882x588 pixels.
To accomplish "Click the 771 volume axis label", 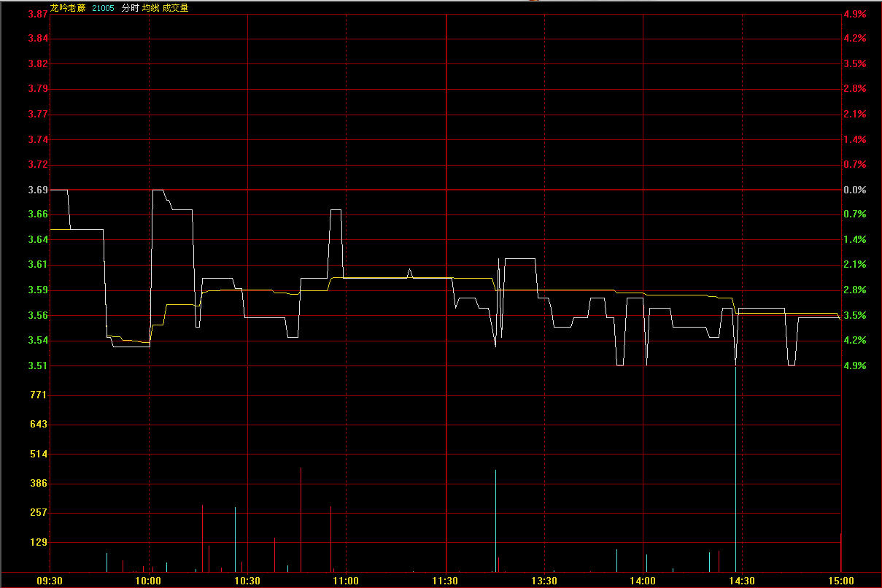I will click(x=38, y=395).
